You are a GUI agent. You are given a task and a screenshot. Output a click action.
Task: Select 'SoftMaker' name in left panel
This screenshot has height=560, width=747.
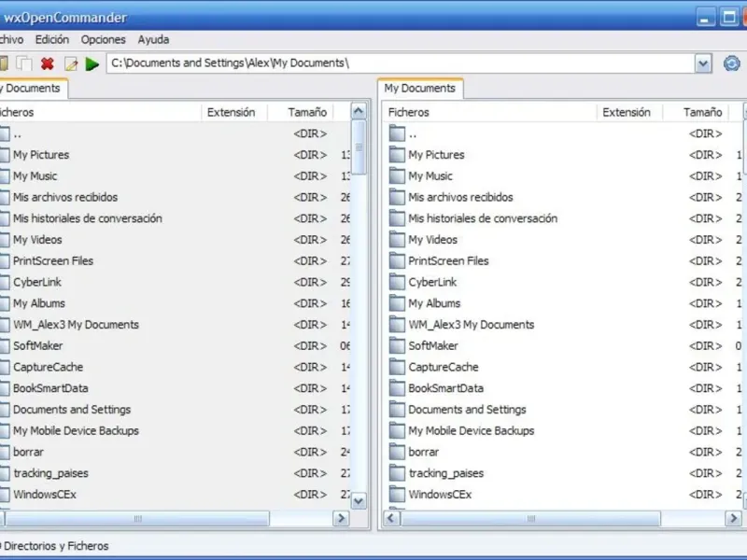tap(37, 345)
